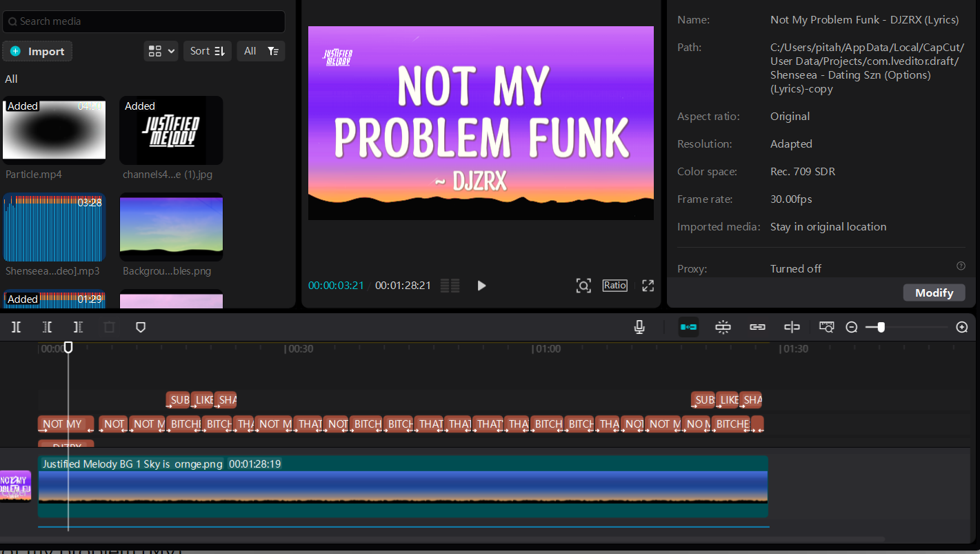Click the playhead handle on the ruler
980x554 pixels.
(68, 347)
